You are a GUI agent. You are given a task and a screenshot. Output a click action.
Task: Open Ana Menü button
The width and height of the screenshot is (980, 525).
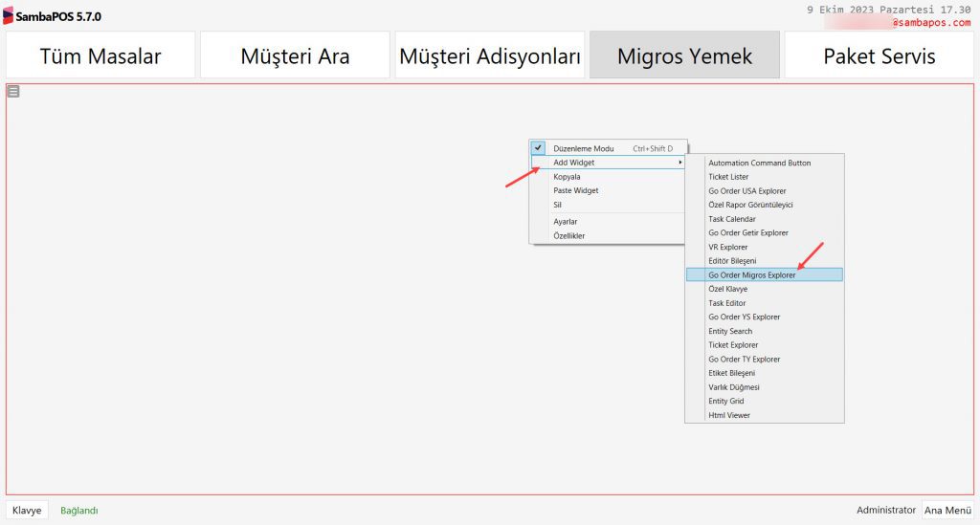(x=947, y=511)
